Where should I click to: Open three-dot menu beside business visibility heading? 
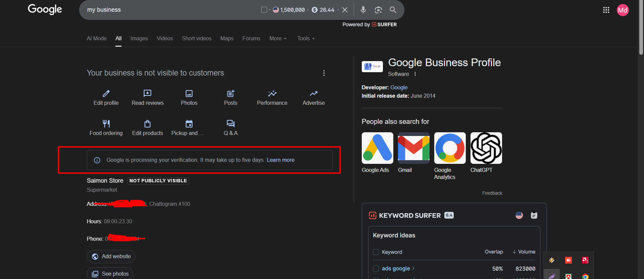pos(324,73)
